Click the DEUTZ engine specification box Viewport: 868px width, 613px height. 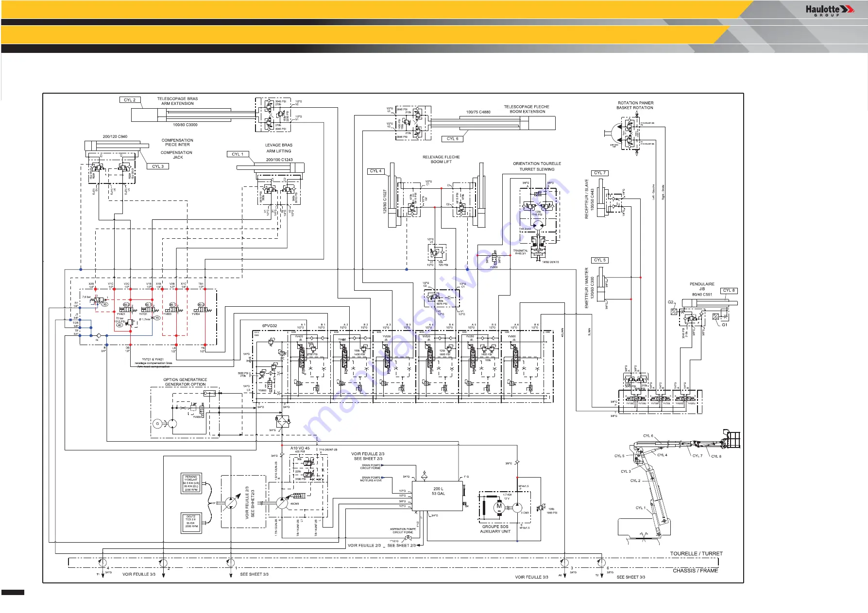point(191,523)
